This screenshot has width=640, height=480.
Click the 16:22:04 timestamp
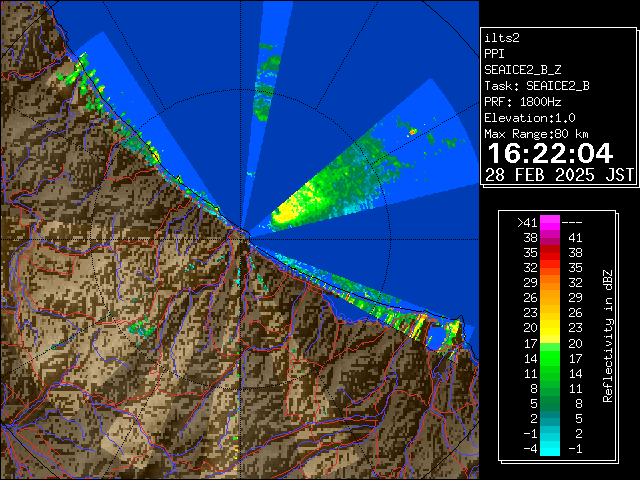click(550, 153)
